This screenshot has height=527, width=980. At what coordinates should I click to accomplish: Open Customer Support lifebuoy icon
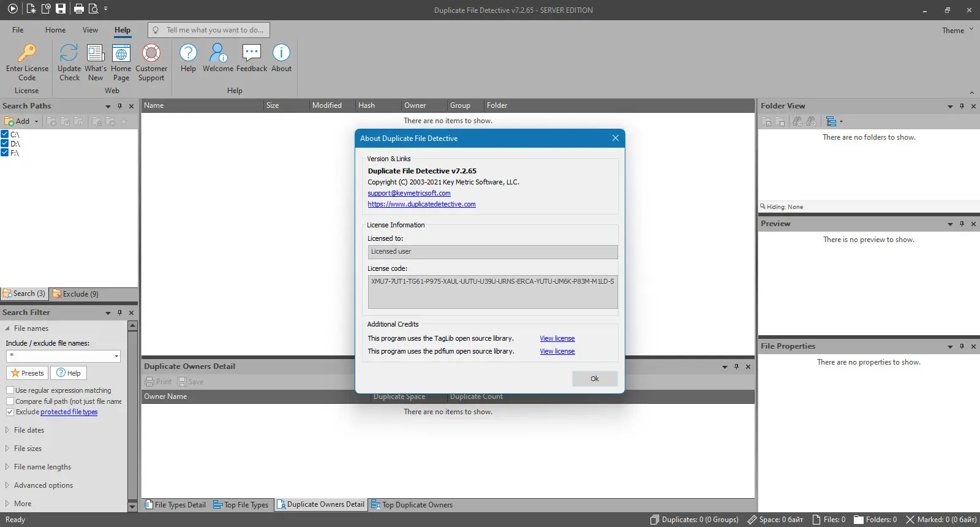(151, 53)
